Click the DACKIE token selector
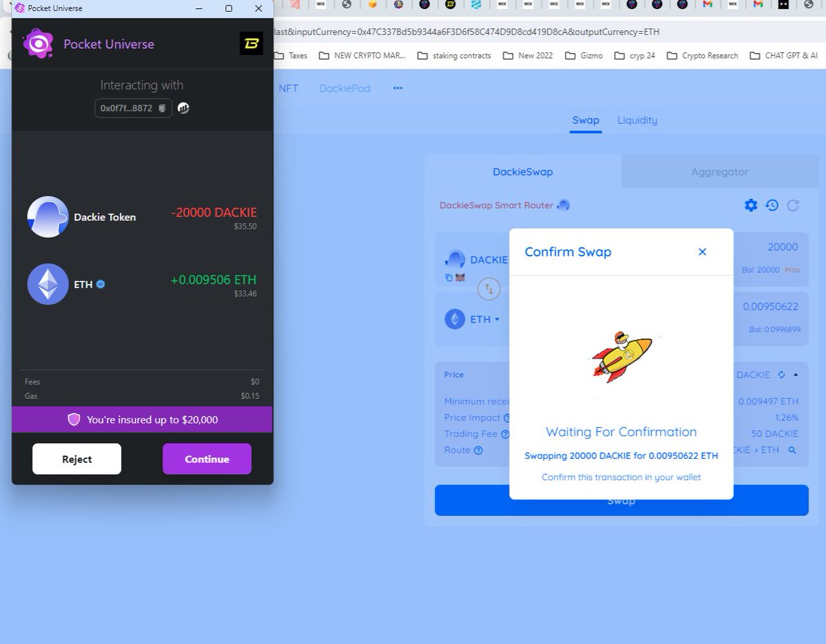This screenshot has height=644, width=826. (x=477, y=259)
